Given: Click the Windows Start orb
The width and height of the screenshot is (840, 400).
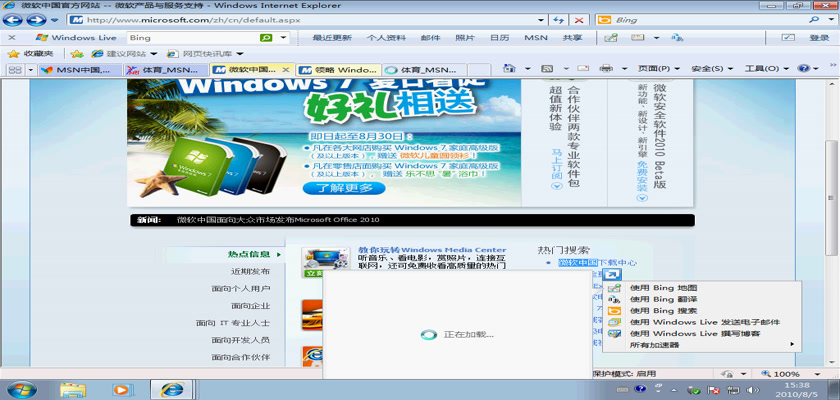Looking at the screenshot, I should tap(21, 388).
